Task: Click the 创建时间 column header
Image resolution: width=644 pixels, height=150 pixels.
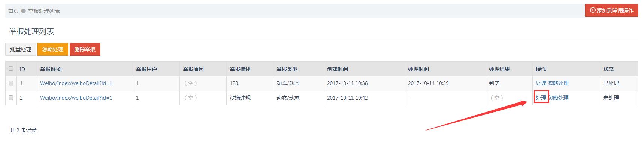Action: [x=338, y=69]
